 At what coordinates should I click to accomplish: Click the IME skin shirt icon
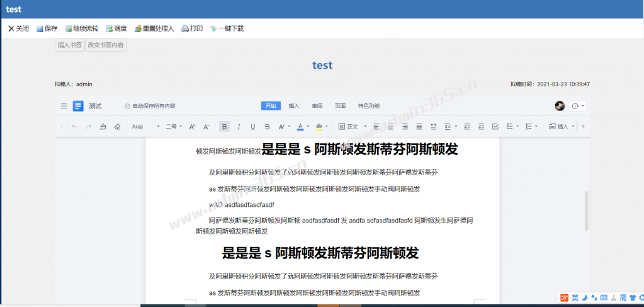[632, 298]
